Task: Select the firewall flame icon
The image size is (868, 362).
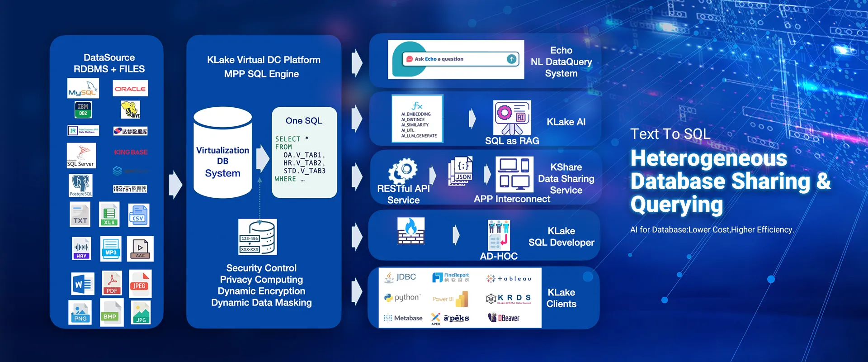Action: click(x=410, y=230)
